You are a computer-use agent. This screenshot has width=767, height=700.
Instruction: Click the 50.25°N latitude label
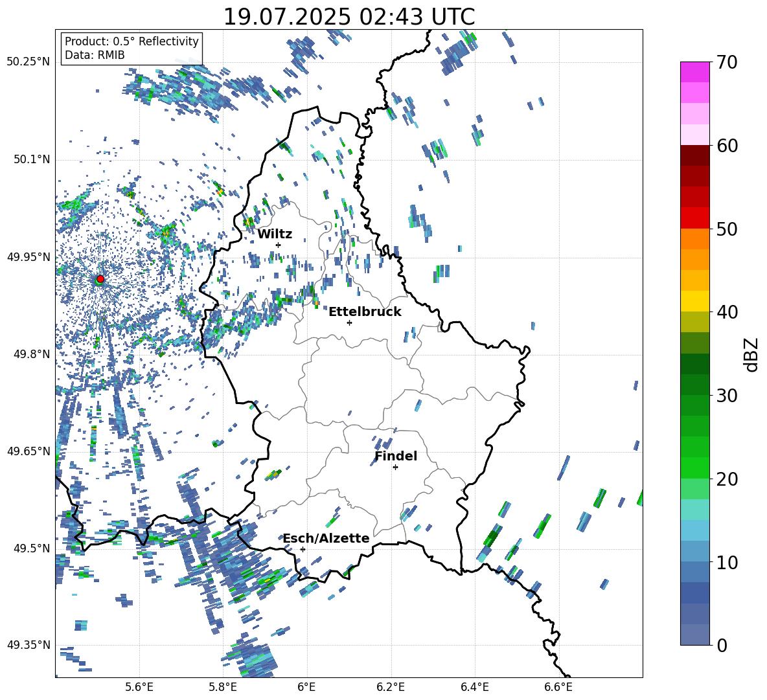click(29, 62)
